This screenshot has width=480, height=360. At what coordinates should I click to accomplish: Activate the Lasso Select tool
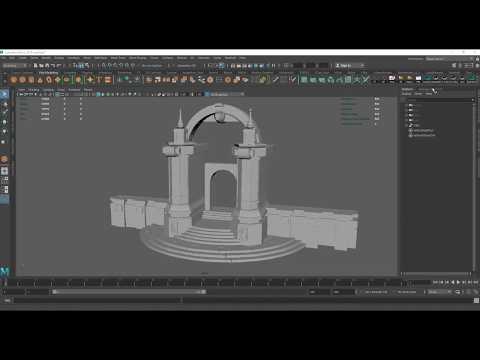pyautogui.click(x=5, y=104)
